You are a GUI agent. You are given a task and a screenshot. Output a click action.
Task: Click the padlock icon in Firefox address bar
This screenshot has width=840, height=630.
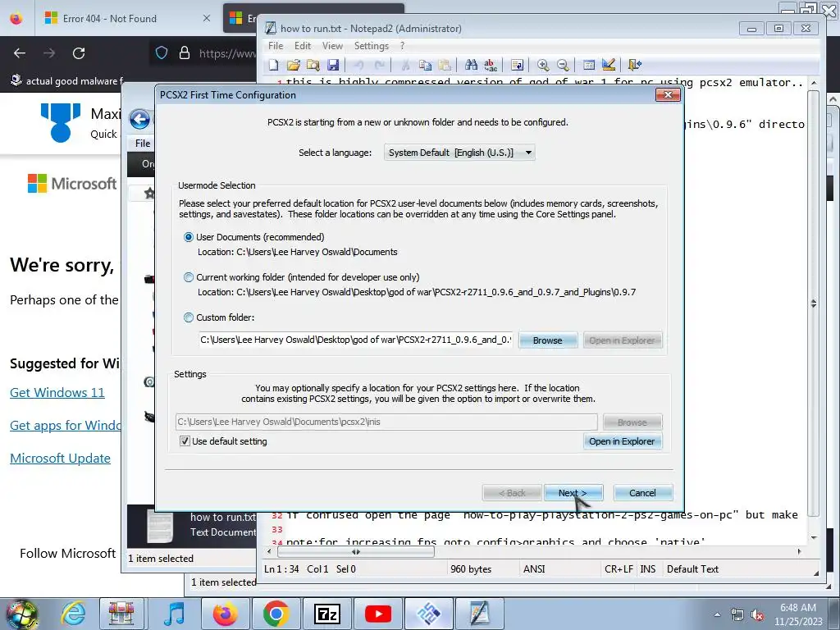tap(185, 53)
